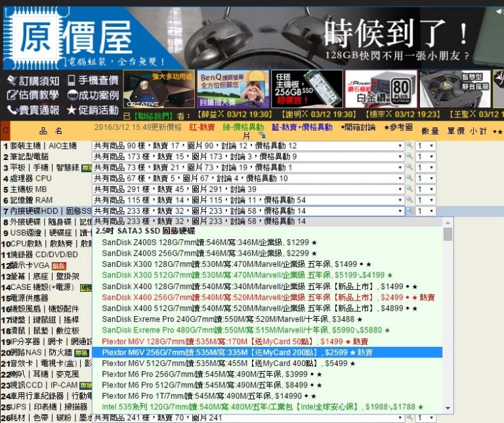Select Plextor M6 Pro 1T option
Viewport: 504px width, 423px height.
click(x=268, y=396)
